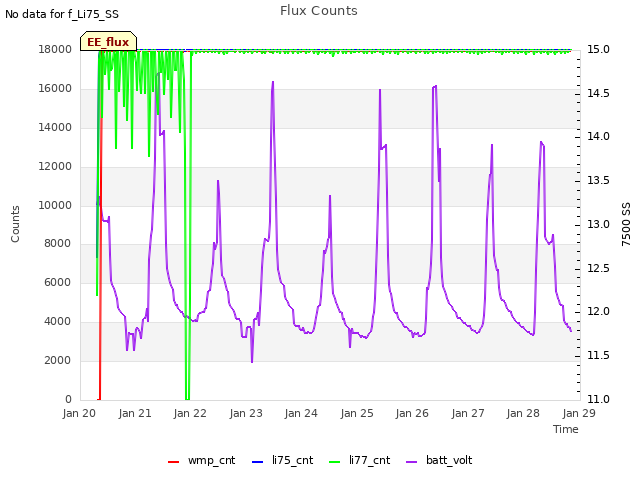Viewport: 640px width, 480px height.
Task: Click the Jan 23 x-axis tick label
Action: tap(246, 413)
